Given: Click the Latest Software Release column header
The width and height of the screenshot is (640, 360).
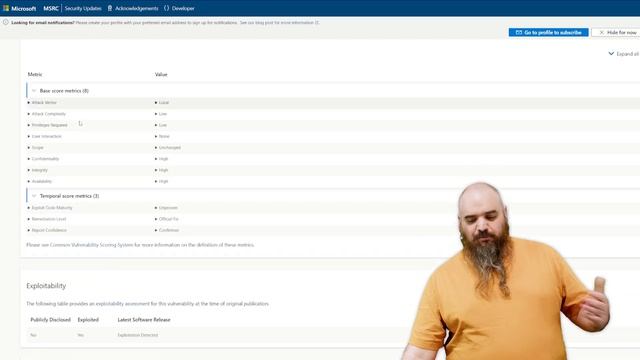Looking at the screenshot, I should (x=144, y=320).
